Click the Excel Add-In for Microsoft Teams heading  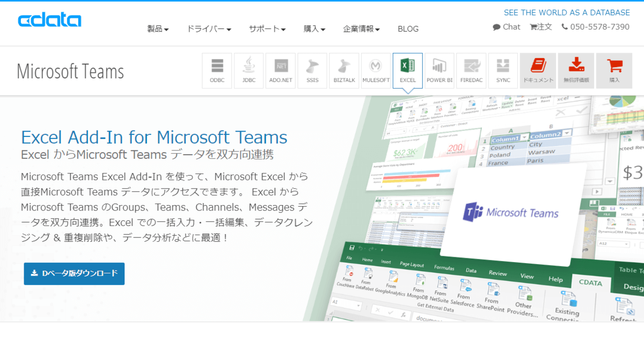(x=154, y=137)
